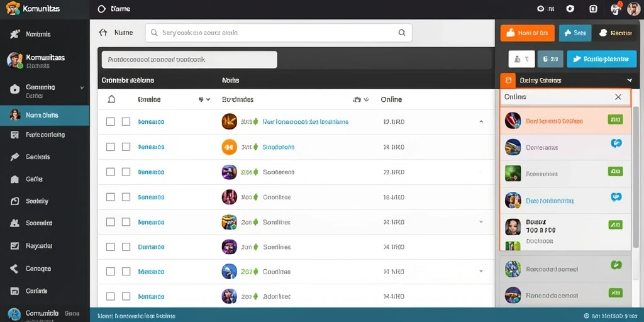
Task: Open the orange circular app icon in the second row
Action: click(x=229, y=147)
